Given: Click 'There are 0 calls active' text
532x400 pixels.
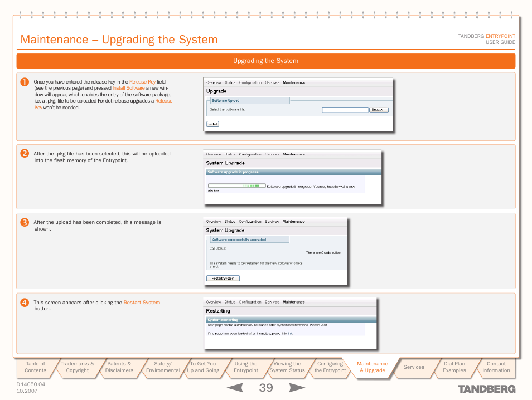Looking at the screenshot, I should [x=323, y=253].
